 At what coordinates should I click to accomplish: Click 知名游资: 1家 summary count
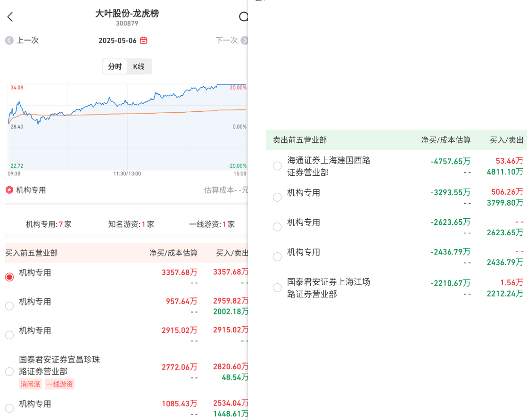coord(131,224)
